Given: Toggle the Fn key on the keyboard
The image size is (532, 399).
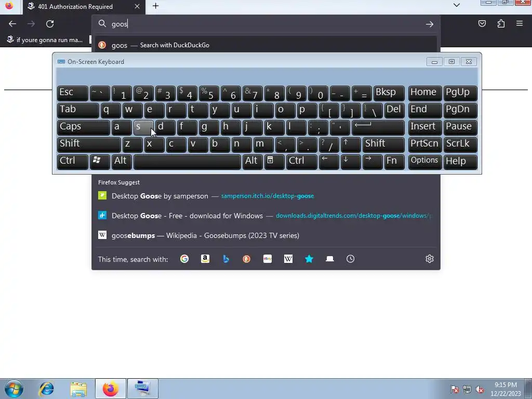Looking at the screenshot, I should click(x=394, y=161).
